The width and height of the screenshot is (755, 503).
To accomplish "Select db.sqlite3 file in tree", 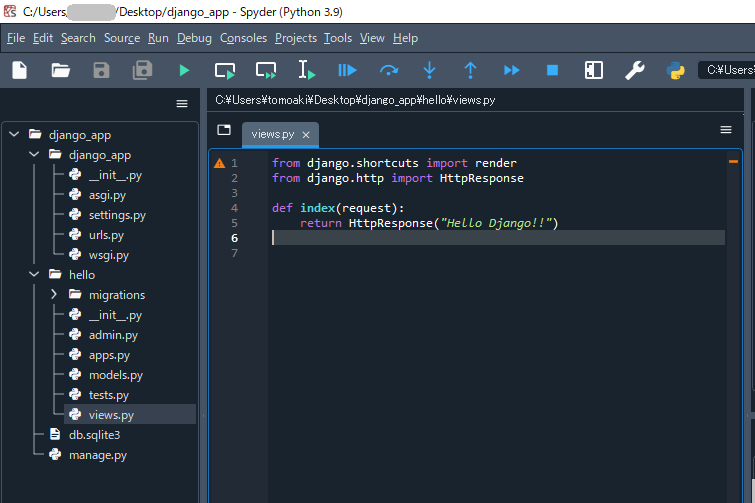I will 94,435.
